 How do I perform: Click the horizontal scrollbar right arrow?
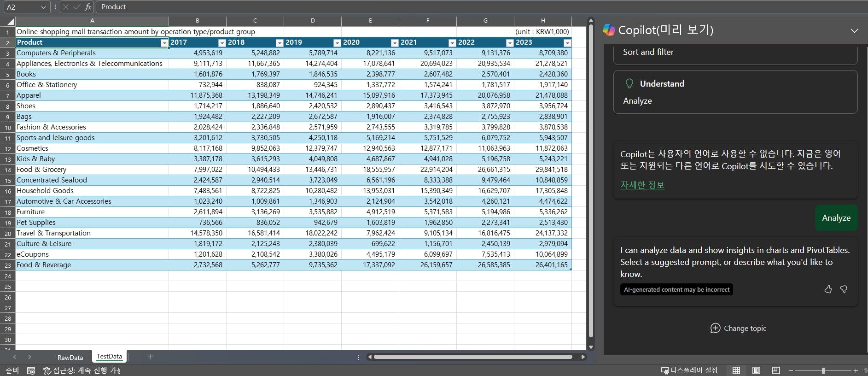(x=583, y=357)
